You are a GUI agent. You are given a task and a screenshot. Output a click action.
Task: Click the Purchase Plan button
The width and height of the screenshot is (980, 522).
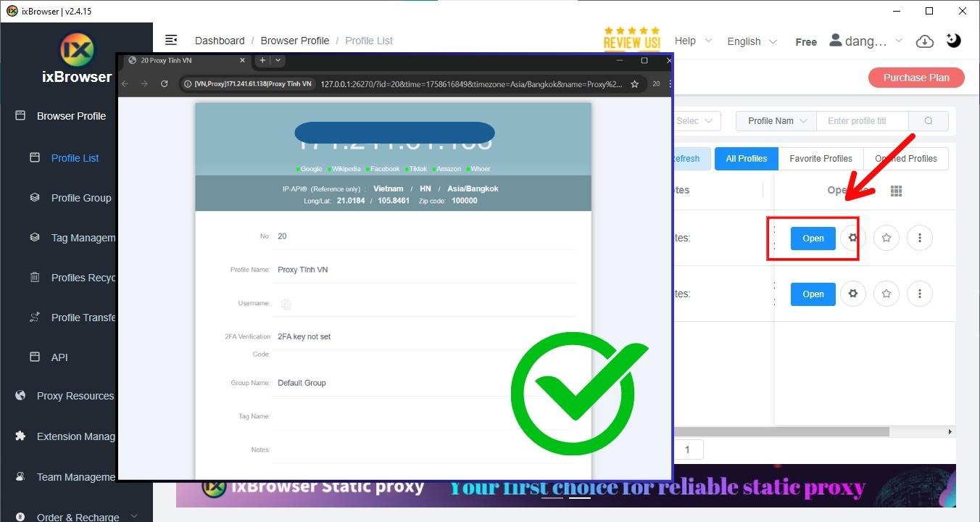pos(916,78)
